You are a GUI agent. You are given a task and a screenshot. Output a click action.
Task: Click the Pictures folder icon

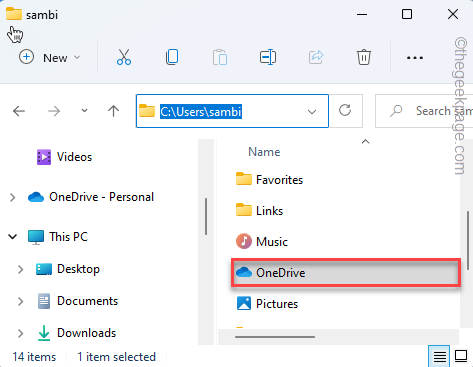(244, 303)
